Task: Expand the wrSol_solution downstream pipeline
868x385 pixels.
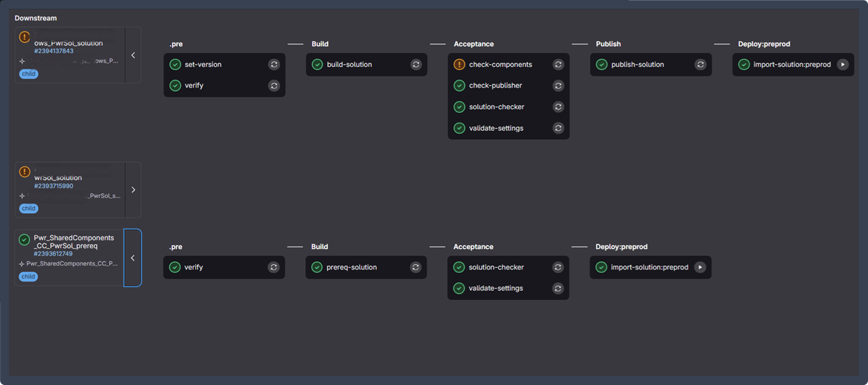Action: (x=133, y=190)
